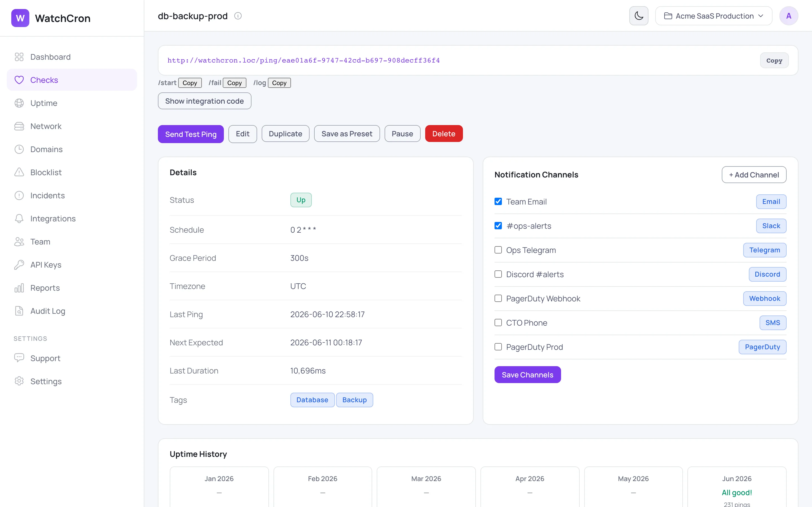The height and width of the screenshot is (507, 812).
Task: Open the API Keys key icon
Action: tap(19, 264)
